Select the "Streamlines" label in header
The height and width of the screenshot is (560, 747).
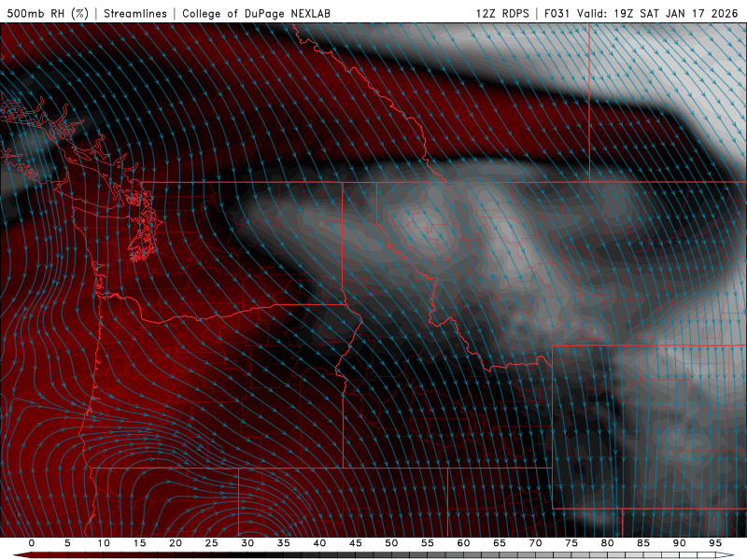[x=135, y=13]
